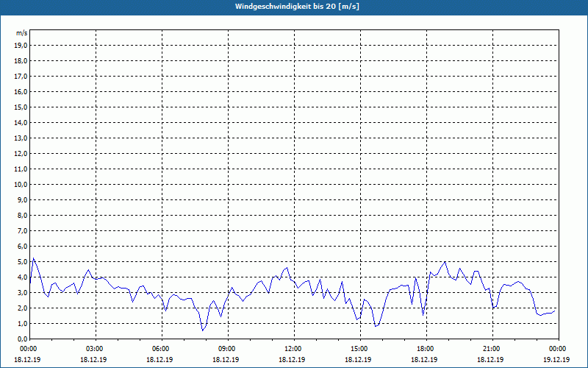The image size is (588, 368).
Task: Click the 18.12.19 date under 03:00
Action: click(93, 359)
